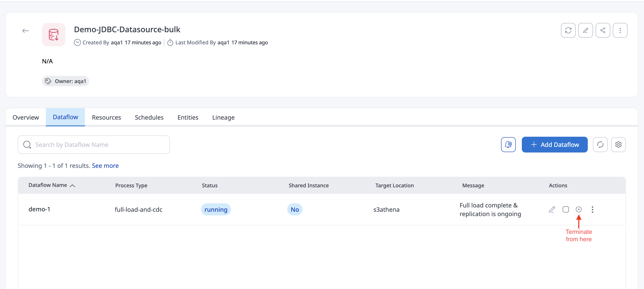The height and width of the screenshot is (289, 644).
Task: Select the Dataflow tab
Action: pyautogui.click(x=66, y=117)
